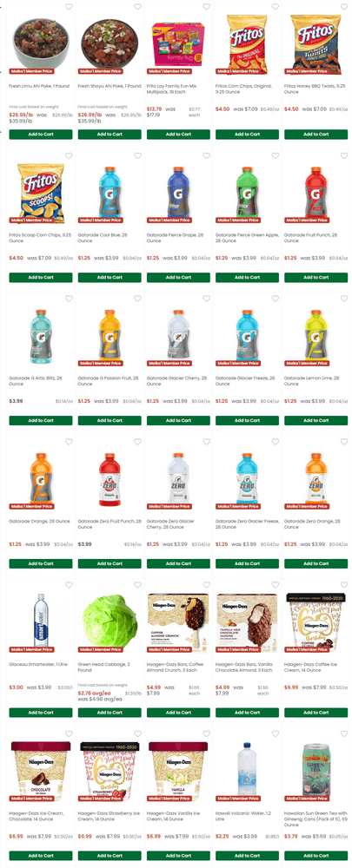Screen dimensions: 352x868
Task: Add Fritos Honey BBQ Twists to cart
Action: point(316,135)
